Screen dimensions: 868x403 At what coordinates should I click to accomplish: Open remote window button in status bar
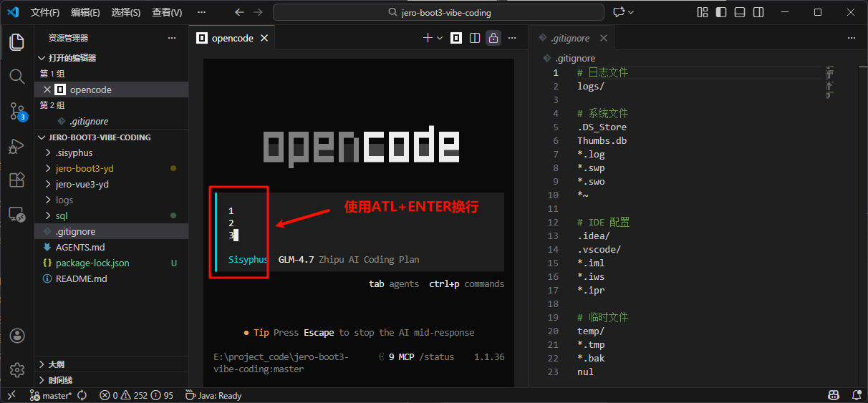point(11,395)
